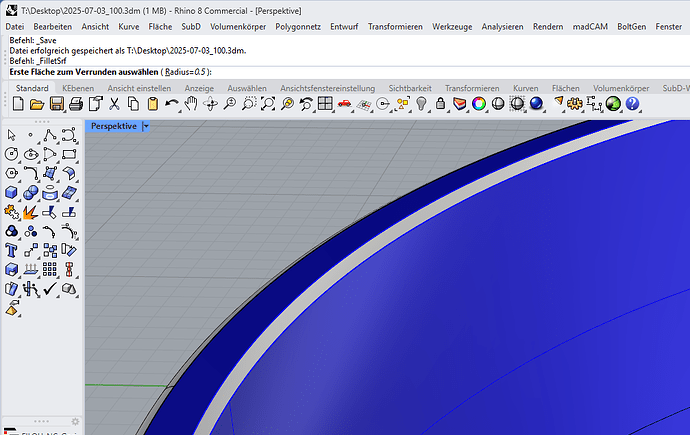The width and height of the screenshot is (690, 435).
Task: Select the pointer arrow tool in sidebar
Action: click(11, 135)
